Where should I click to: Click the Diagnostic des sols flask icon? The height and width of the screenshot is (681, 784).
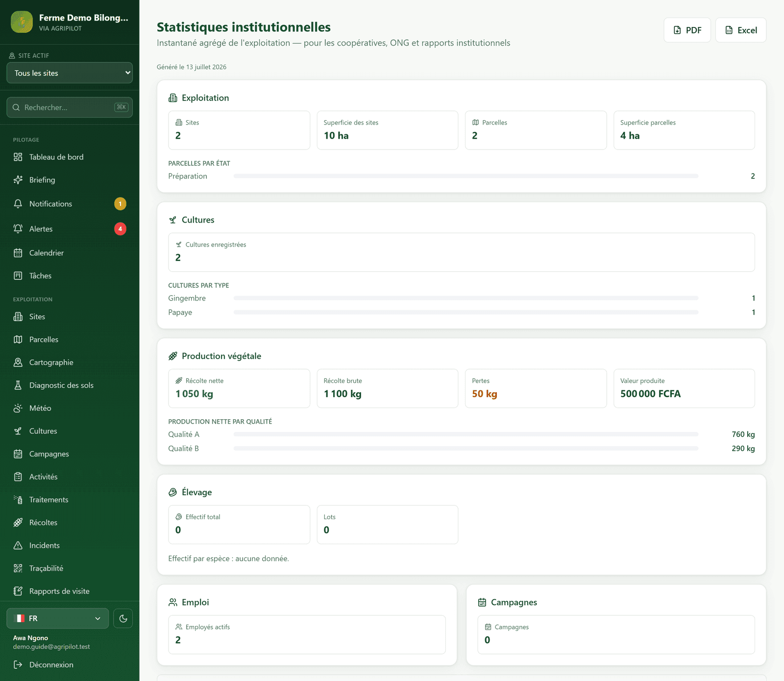coord(18,385)
